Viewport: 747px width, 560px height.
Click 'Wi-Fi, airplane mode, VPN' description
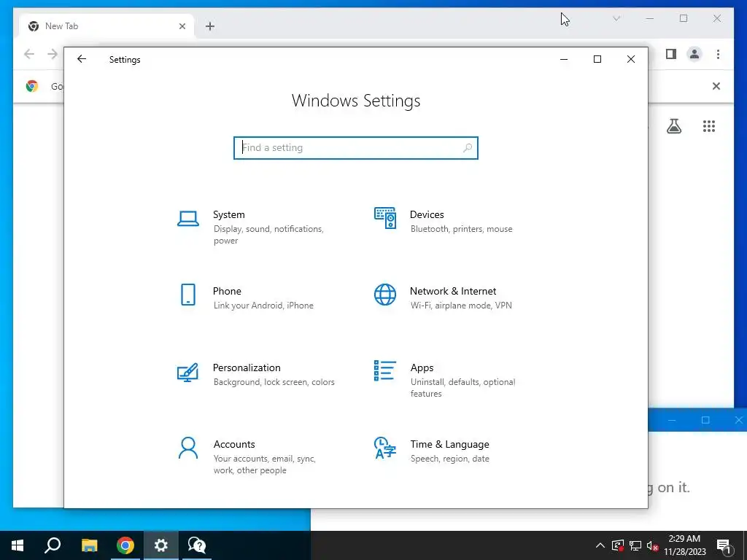(461, 306)
